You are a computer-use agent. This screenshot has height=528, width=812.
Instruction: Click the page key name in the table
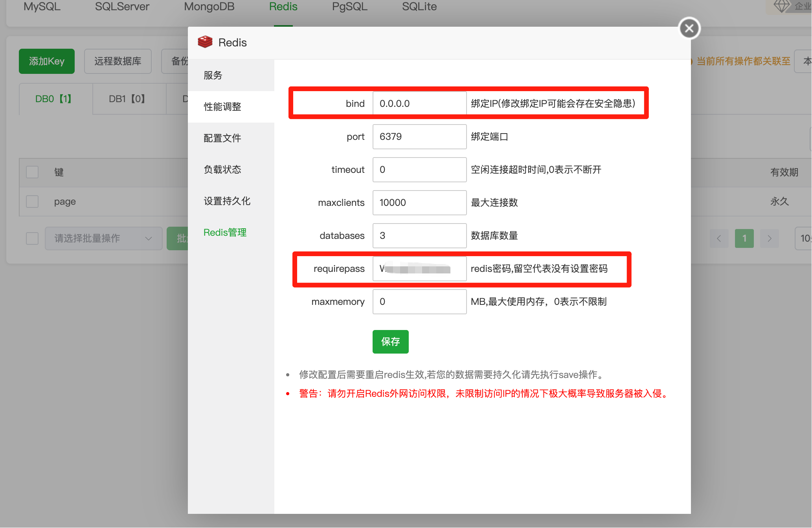[x=65, y=202]
